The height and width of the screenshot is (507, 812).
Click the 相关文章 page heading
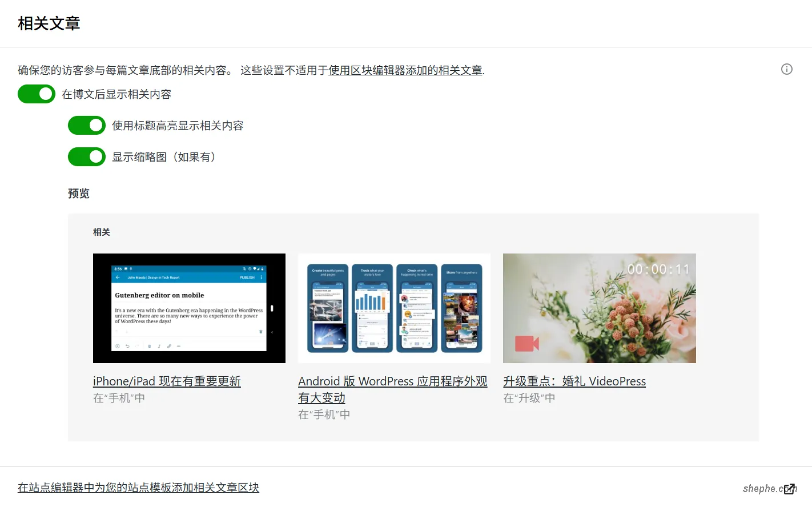(x=49, y=23)
